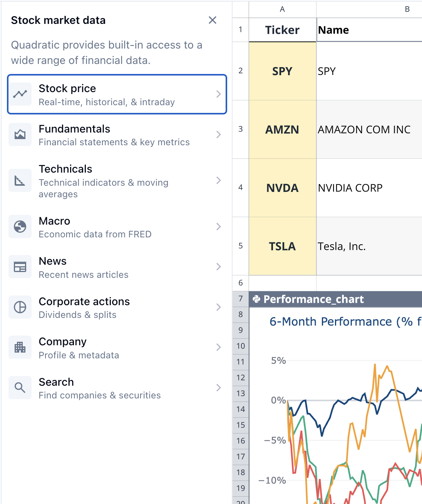Select the SPY ticker cell
Image resolution: width=422 pixels, height=504 pixels.
(283, 71)
